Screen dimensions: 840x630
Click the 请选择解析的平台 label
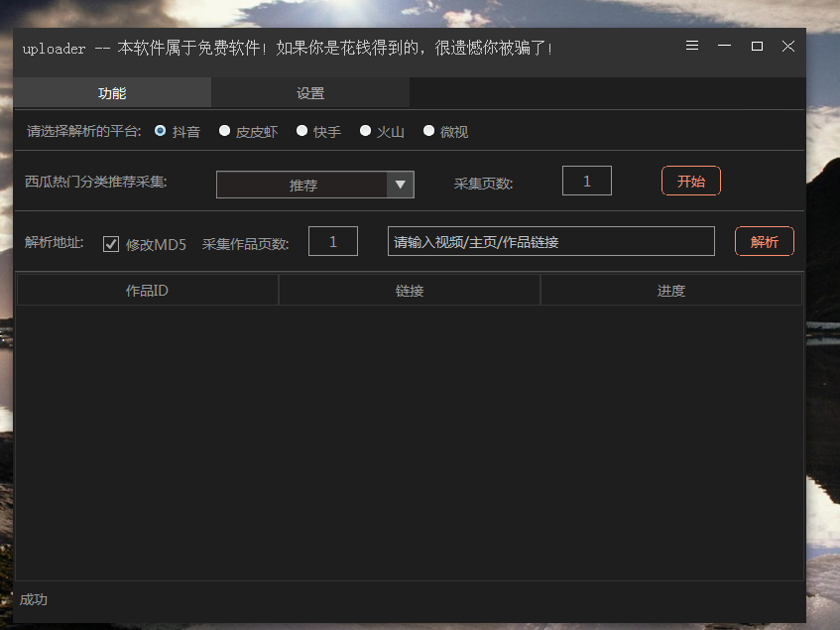[84, 131]
